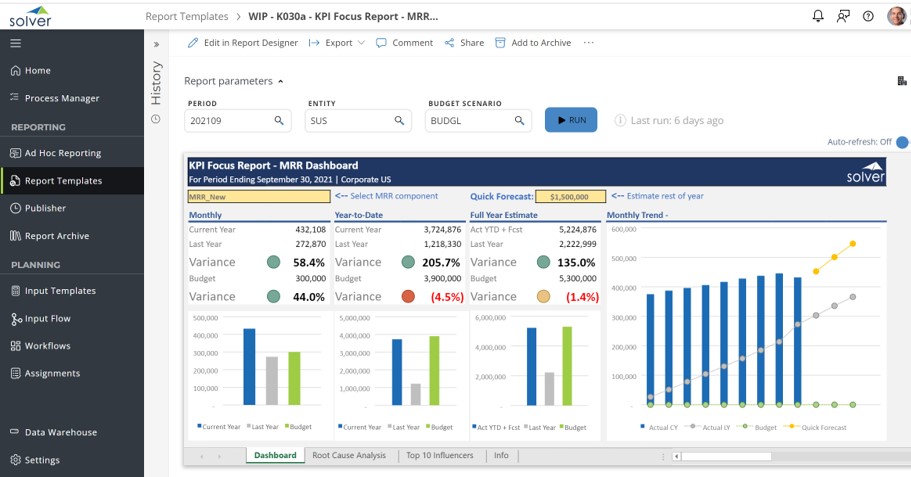Open Process Manager in sidebar
Screen dimensions: 911x477
tap(62, 98)
